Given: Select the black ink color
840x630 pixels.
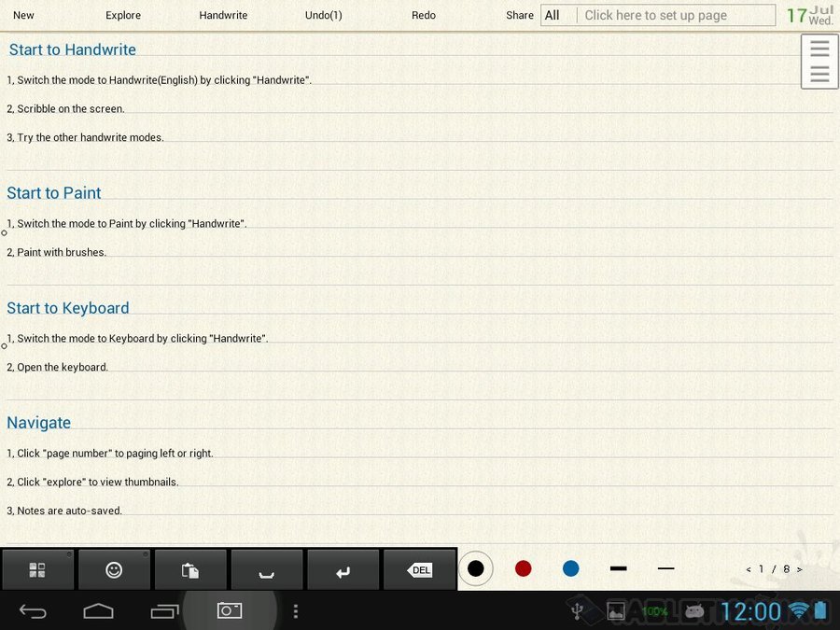Looking at the screenshot, I should [x=475, y=568].
